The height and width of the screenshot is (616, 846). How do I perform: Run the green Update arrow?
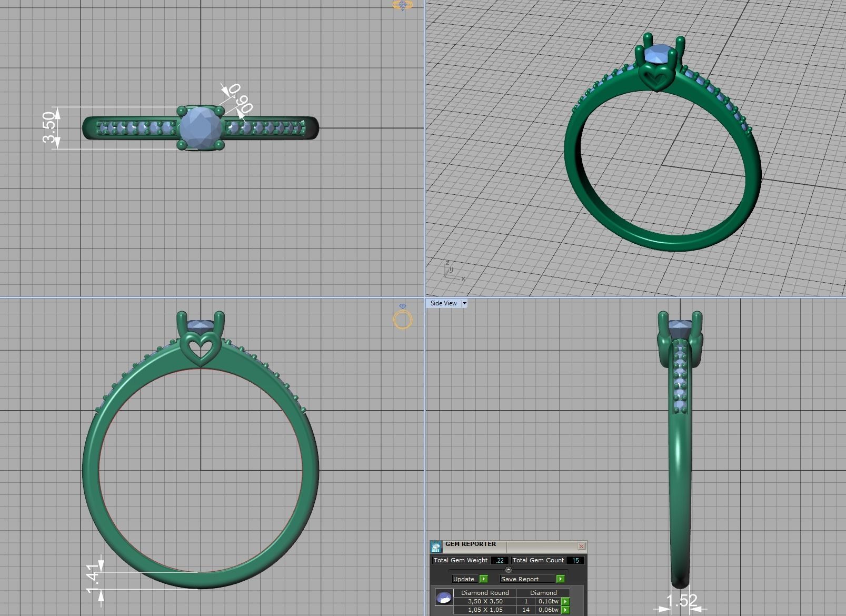(x=483, y=579)
